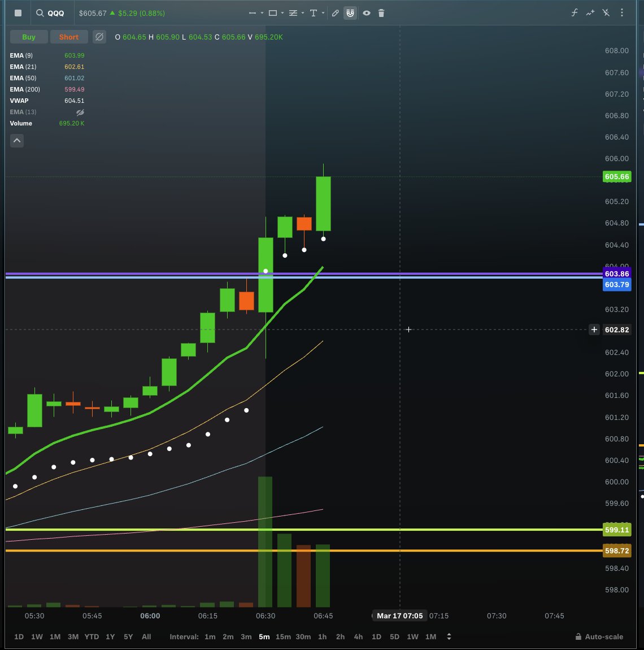This screenshot has height=650, width=644.
Task: Select the rectangle shape tool
Action: [x=273, y=13]
